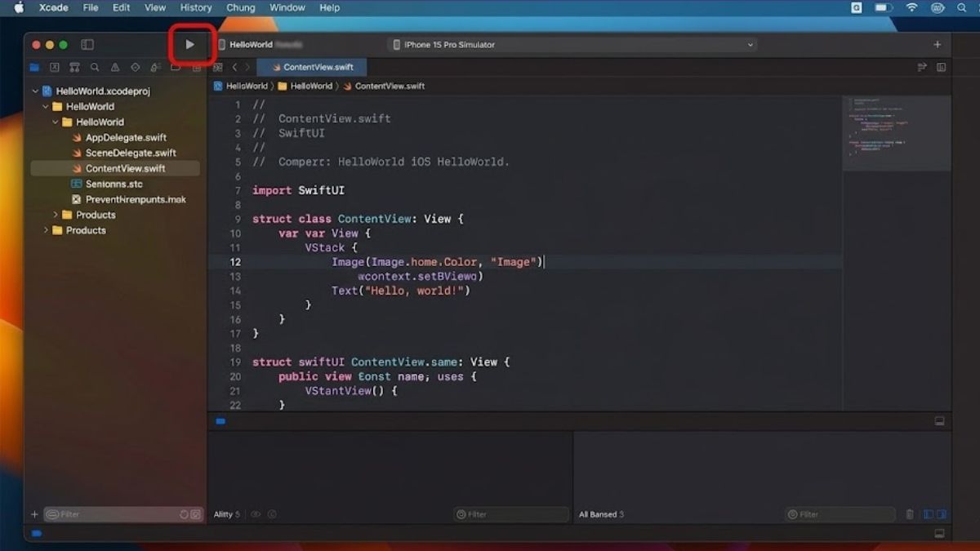Viewport: 980px width, 551px height.
Task: Go back with the editor left chevron
Action: click(x=235, y=68)
